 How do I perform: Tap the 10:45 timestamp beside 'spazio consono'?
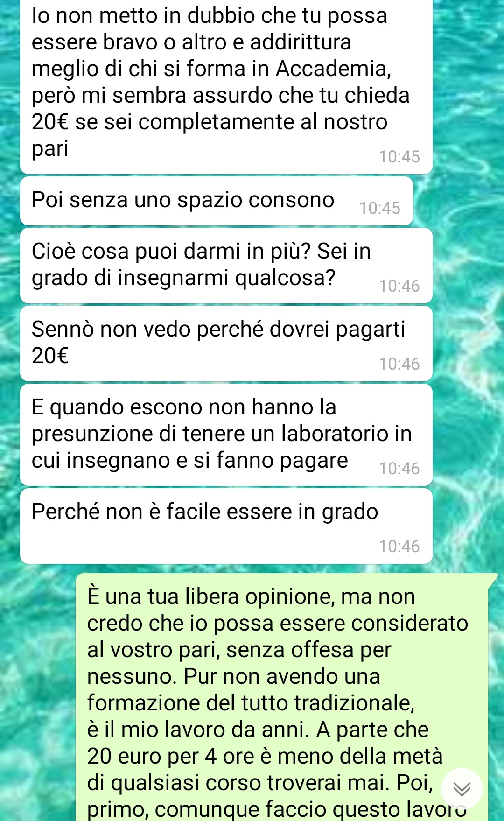pyautogui.click(x=380, y=208)
